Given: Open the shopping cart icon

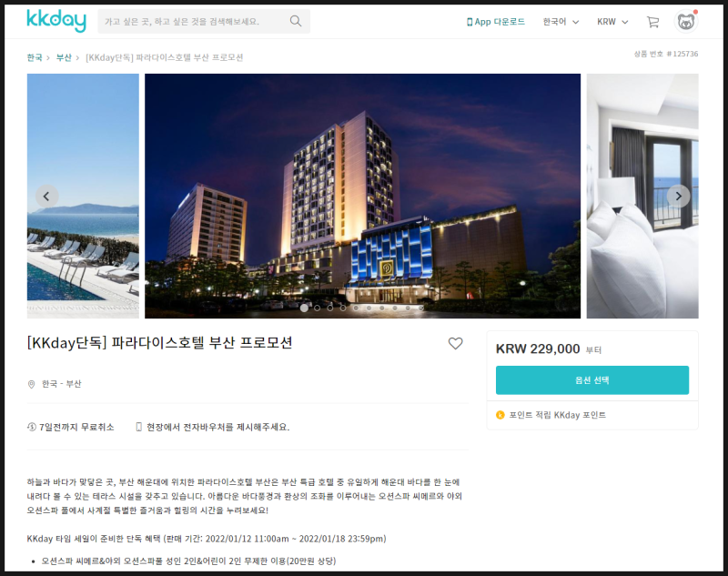Looking at the screenshot, I should pyautogui.click(x=652, y=22).
